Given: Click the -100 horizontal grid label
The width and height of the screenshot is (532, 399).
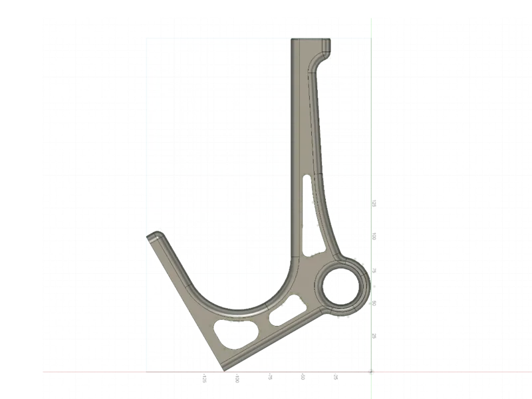Looking at the screenshot, I should click(x=237, y=378).
